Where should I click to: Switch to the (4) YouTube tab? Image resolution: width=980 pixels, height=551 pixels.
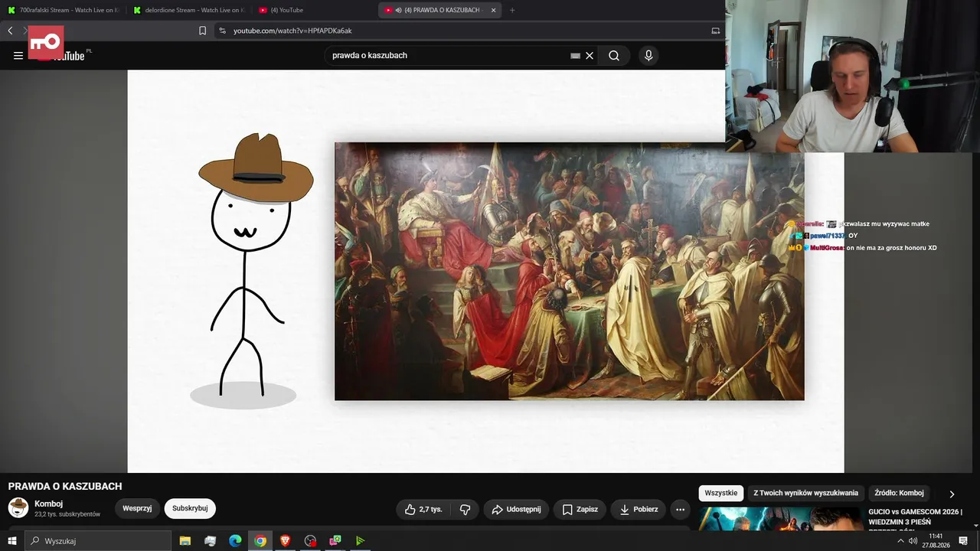pyautogui.click(x=314, y=10)
